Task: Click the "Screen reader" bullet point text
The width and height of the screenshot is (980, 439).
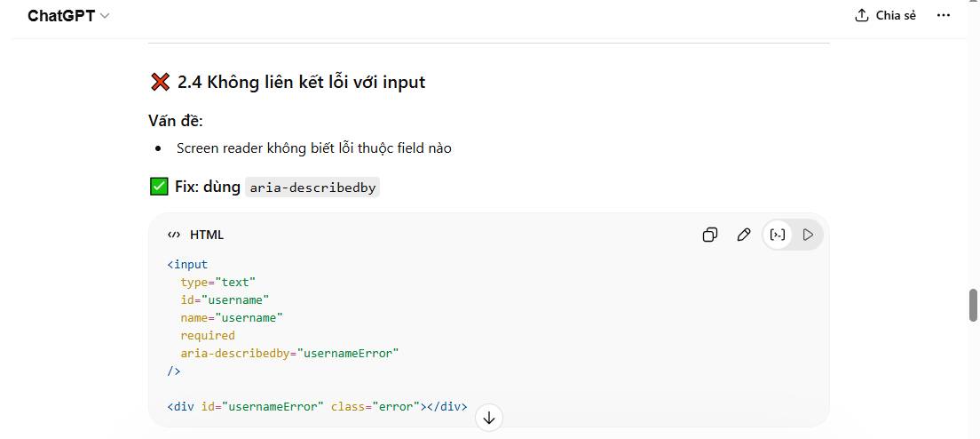Action: pos(313,148)
